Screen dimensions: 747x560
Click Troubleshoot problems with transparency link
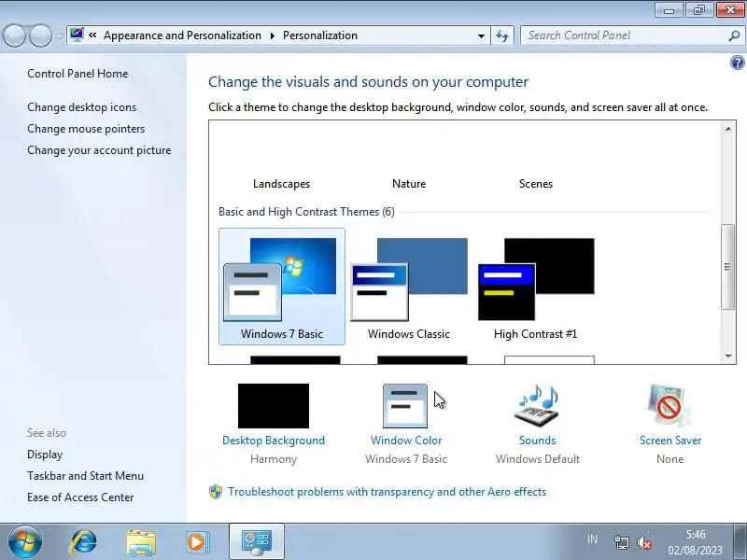(387, 492)
